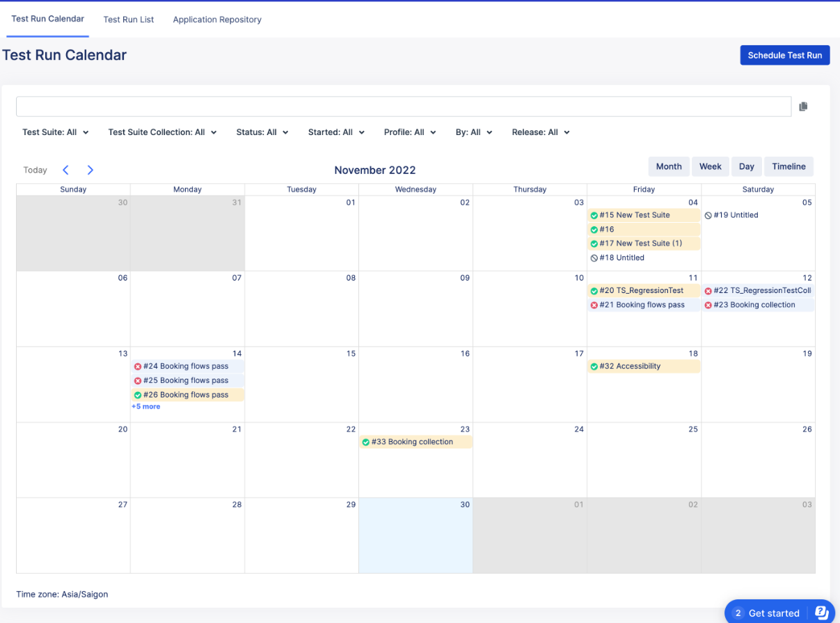Image resolution: width=840 pixels, height=623 pixels.
Task: Open the Test Suite filter dropdown
Action: 56,132
